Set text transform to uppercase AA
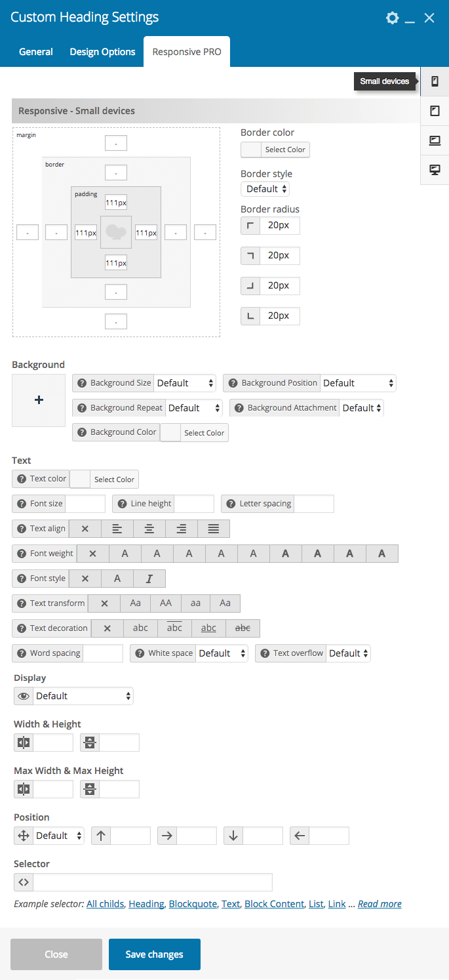Screen dimensions: 449x980 click(166, 603)
